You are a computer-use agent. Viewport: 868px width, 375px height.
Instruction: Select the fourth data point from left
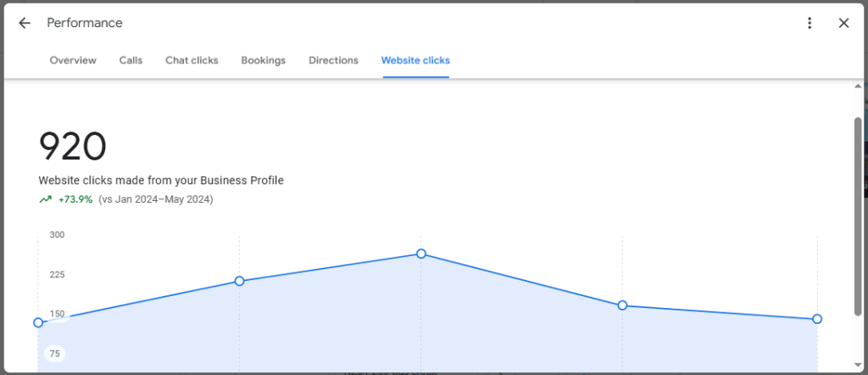(622, 305)
